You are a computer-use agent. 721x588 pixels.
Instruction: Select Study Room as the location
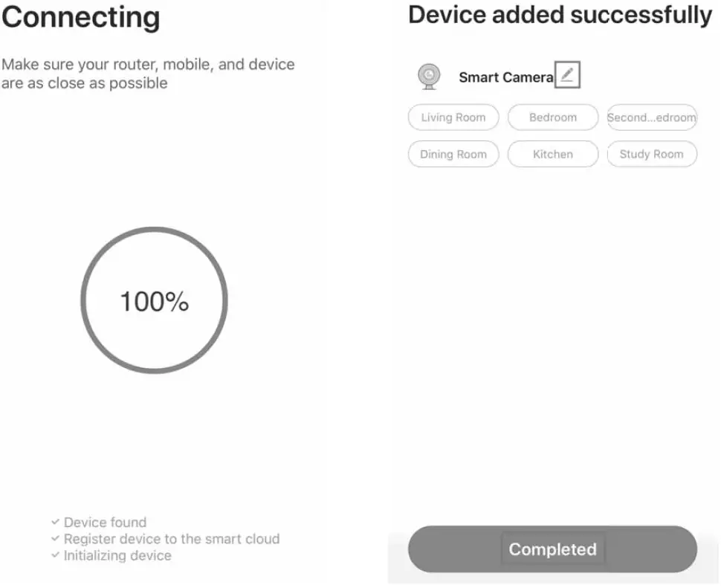coord(652,155)
